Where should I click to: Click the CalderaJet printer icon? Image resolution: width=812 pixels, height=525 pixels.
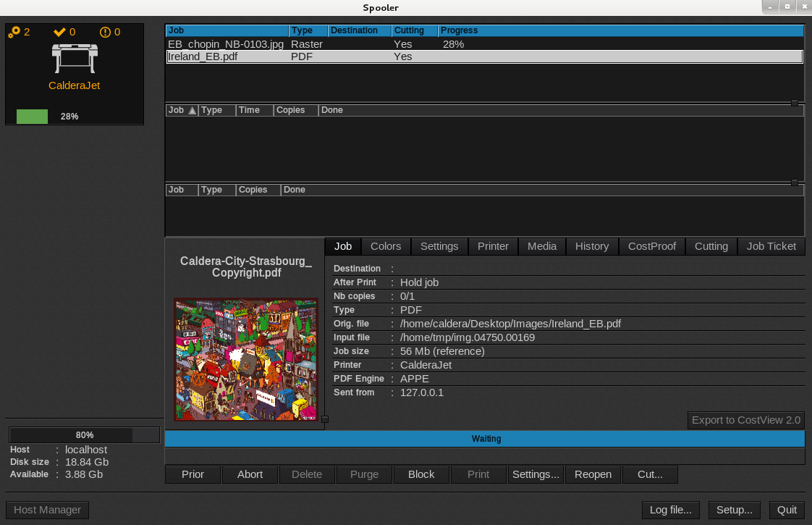[74, 58]
